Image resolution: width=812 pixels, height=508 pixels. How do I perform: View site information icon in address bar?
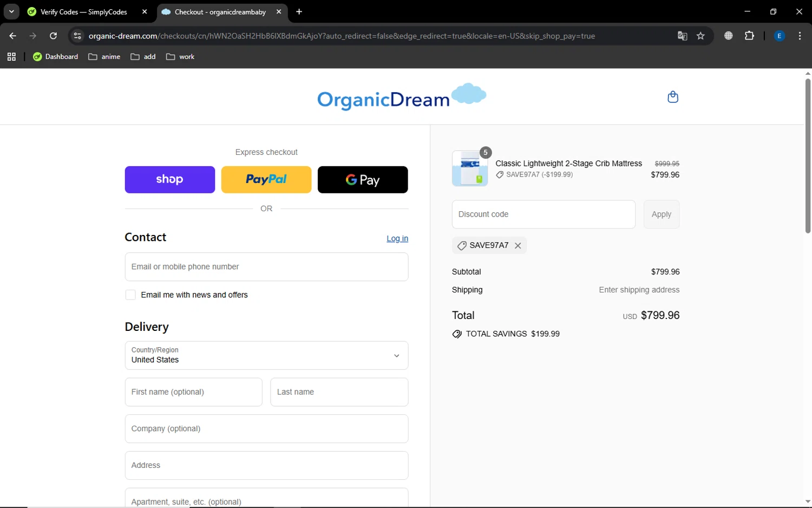pyautogui.click(x=77, y=36)
